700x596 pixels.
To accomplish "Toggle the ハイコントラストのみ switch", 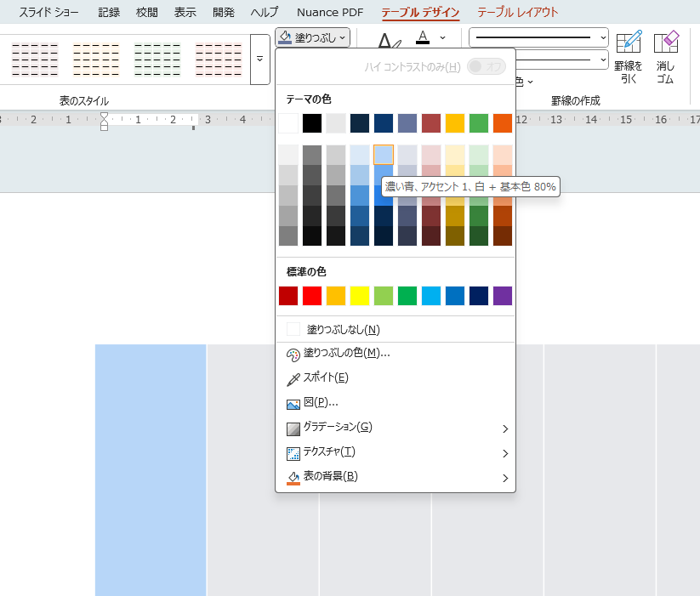I will (x=486, y=66).
